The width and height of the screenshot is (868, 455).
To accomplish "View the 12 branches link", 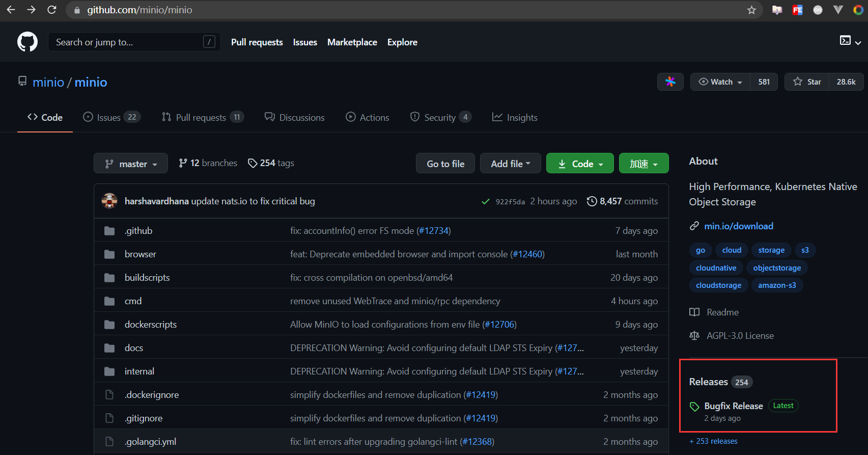I will [x=208, y=163].
